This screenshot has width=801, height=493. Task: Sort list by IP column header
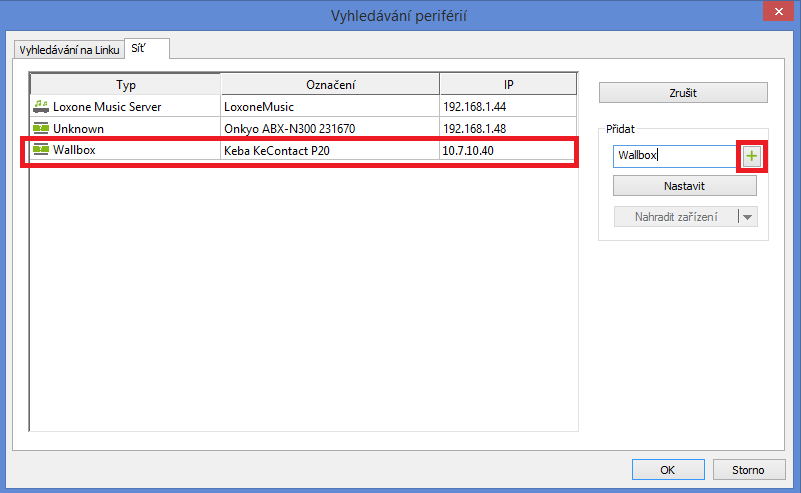pos(508,84)
